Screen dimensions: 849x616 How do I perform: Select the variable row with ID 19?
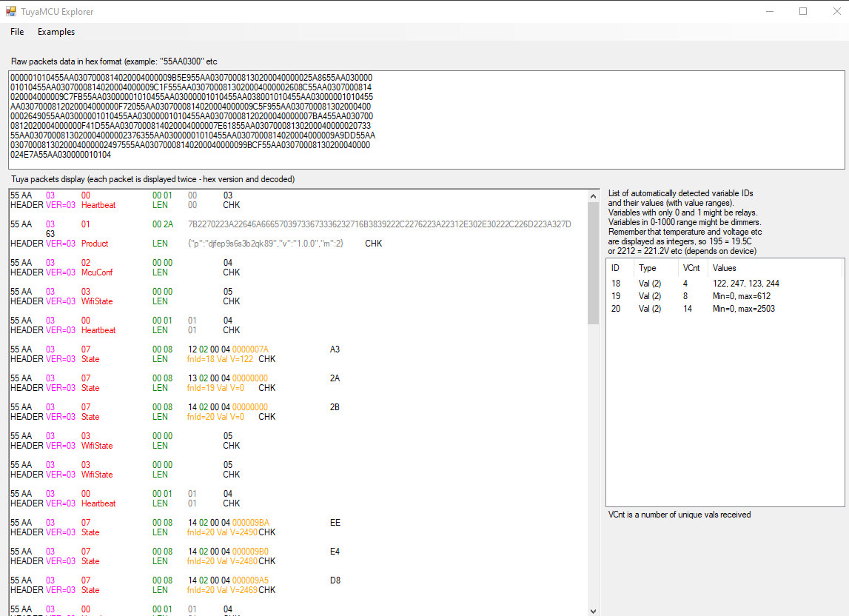725,296
